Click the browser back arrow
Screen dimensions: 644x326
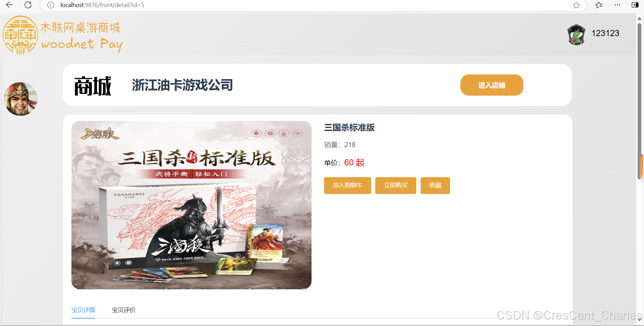pyautogui.click(x=9, y=5)
